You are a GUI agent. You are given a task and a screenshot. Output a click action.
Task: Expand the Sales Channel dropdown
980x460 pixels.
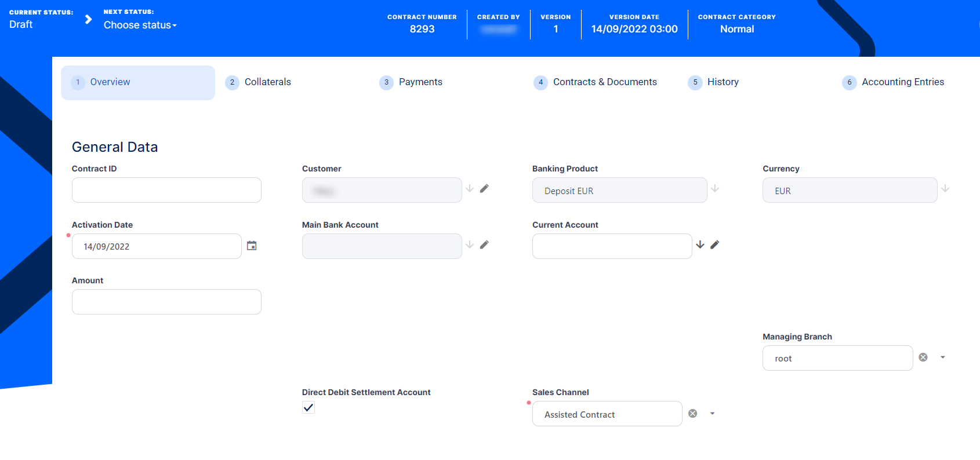[712, 414]
